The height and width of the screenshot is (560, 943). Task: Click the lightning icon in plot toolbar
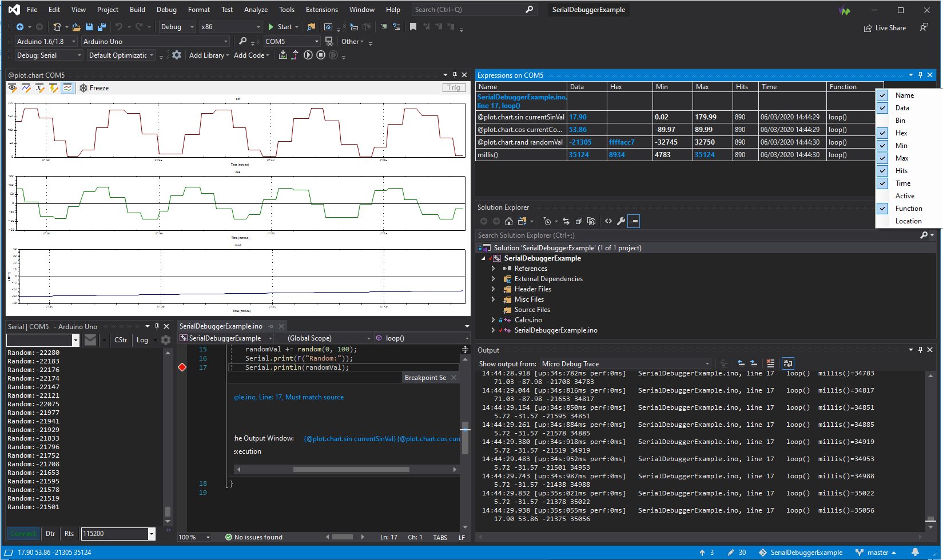(54, 87)
